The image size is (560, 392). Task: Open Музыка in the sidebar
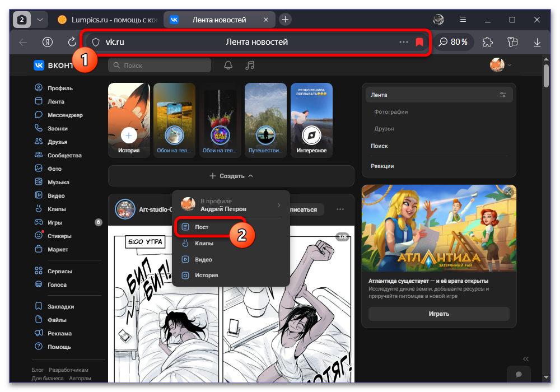point(52,182)
